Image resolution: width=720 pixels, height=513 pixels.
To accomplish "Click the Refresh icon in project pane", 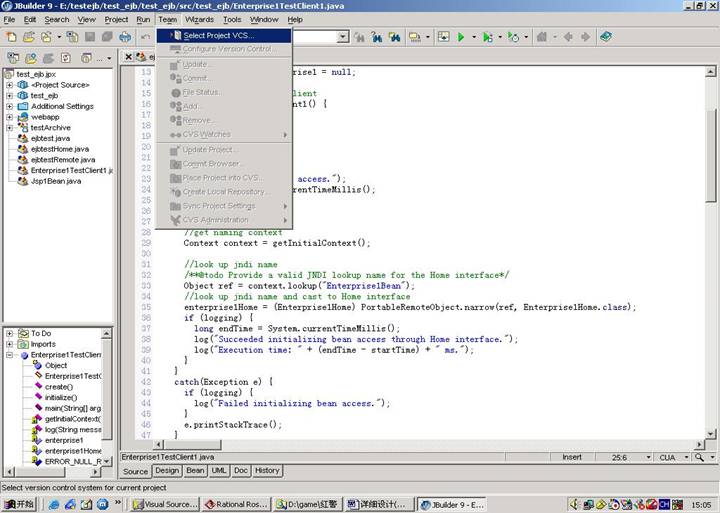I will 66,58.
